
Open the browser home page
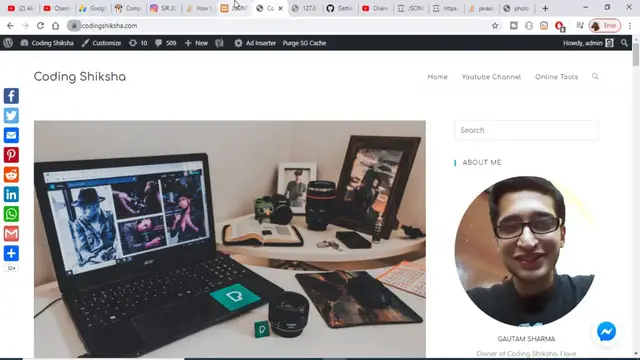click(56, 26)
